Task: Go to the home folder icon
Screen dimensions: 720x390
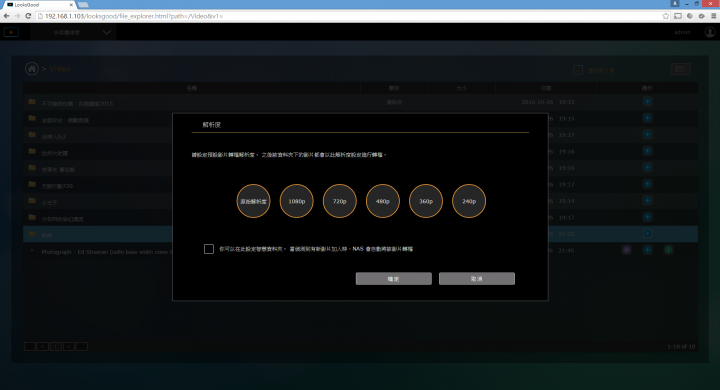Action: pyautogui.click(x=32, y=69)
